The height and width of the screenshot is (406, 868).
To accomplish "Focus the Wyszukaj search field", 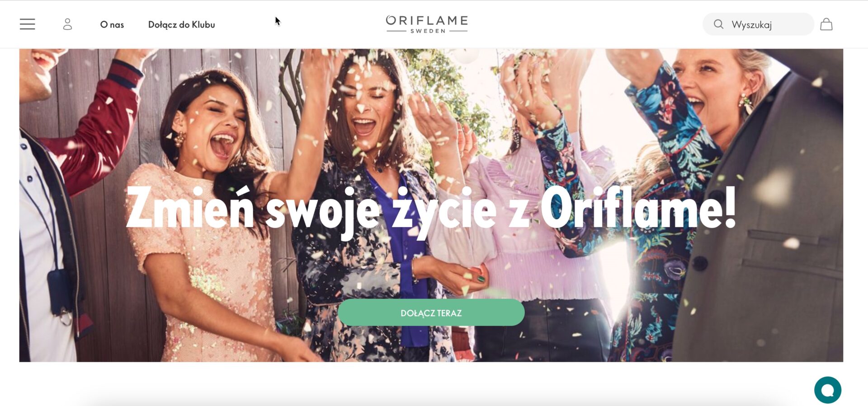I will coord(758,24).
